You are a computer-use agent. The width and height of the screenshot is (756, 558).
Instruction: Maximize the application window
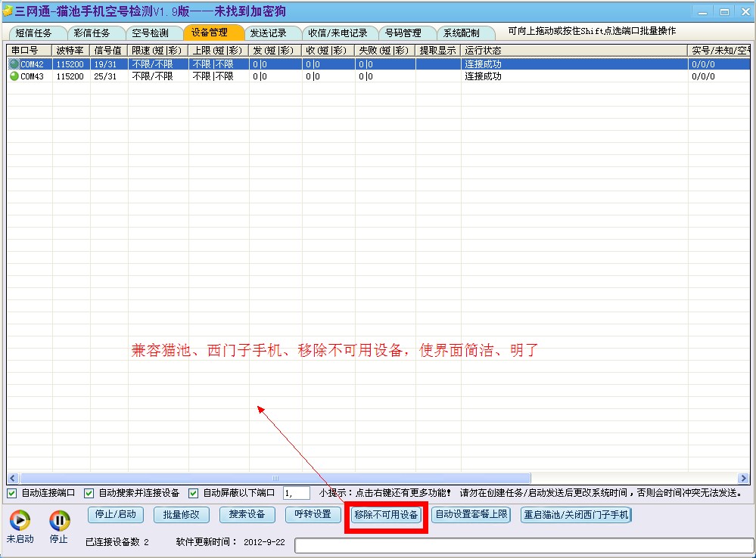[724, 12]
